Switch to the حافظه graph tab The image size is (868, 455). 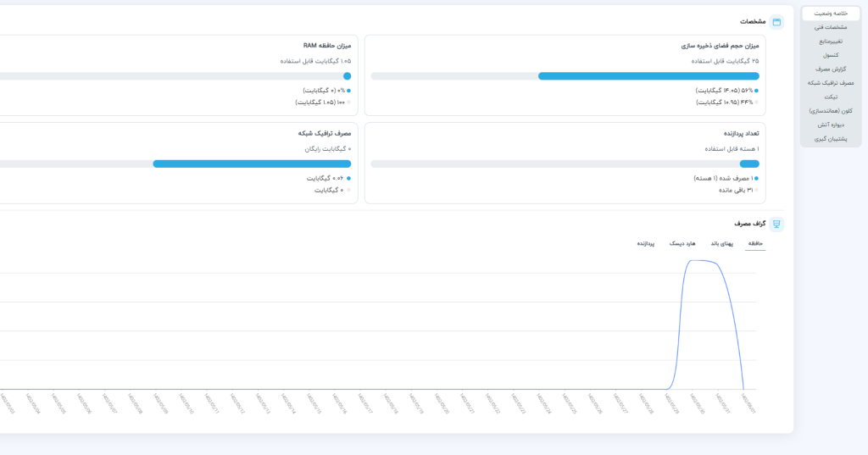754,243
